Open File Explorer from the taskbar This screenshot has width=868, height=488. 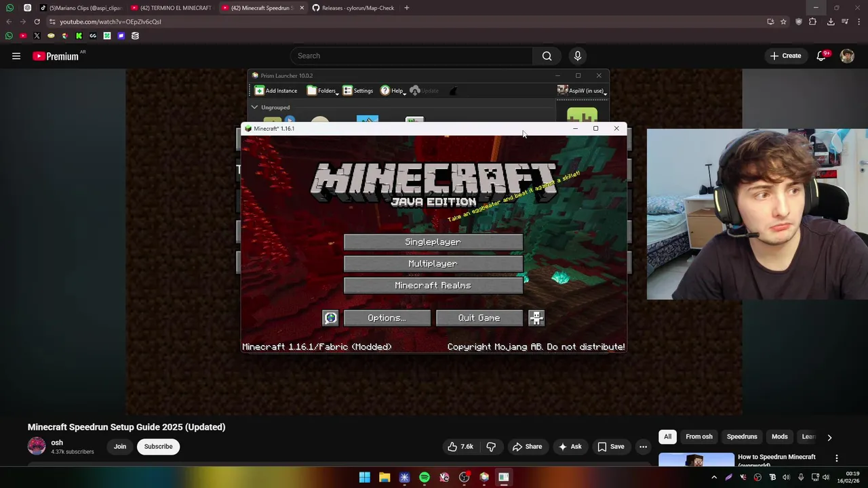coord(384,478)
